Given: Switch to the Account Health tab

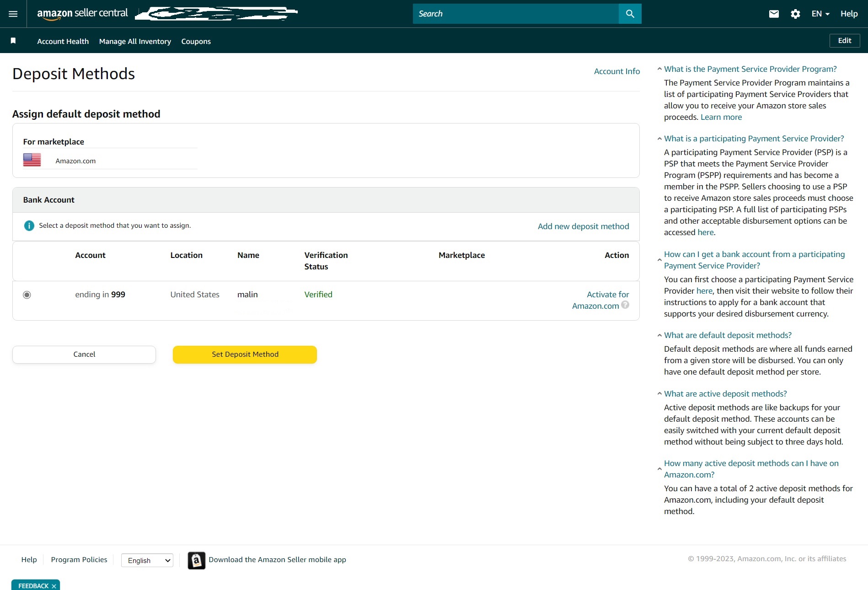Looking at the screenshot, I should [63, 41].
